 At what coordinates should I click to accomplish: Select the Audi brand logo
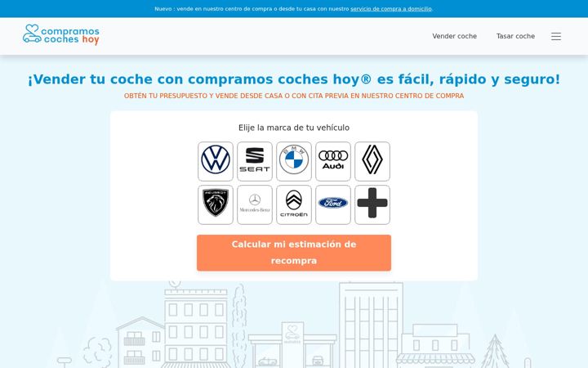click(333, 161)
